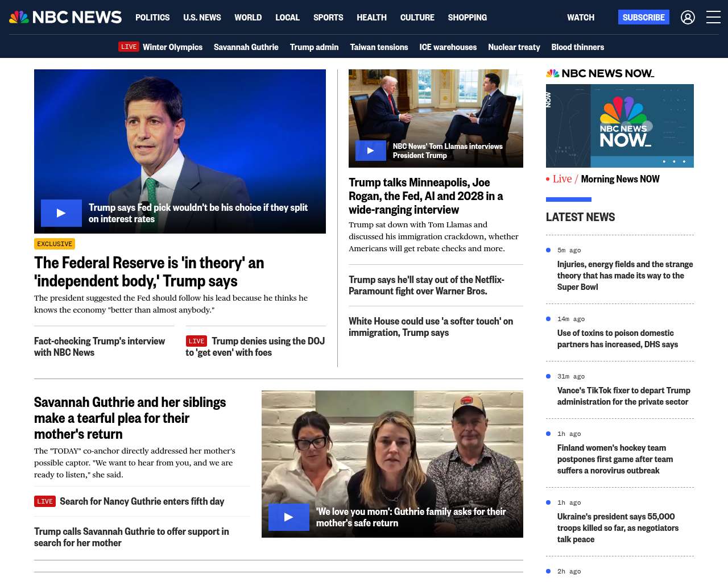The width and height of the screenshot is (728, 582).
Task: Select Watch in the top navigation
Action: 580,18
